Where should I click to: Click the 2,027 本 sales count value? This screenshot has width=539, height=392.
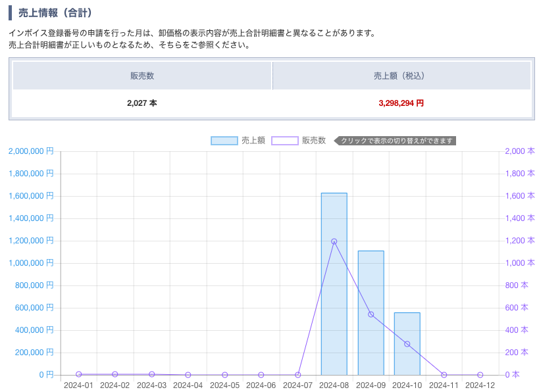[x=142, y=103]
